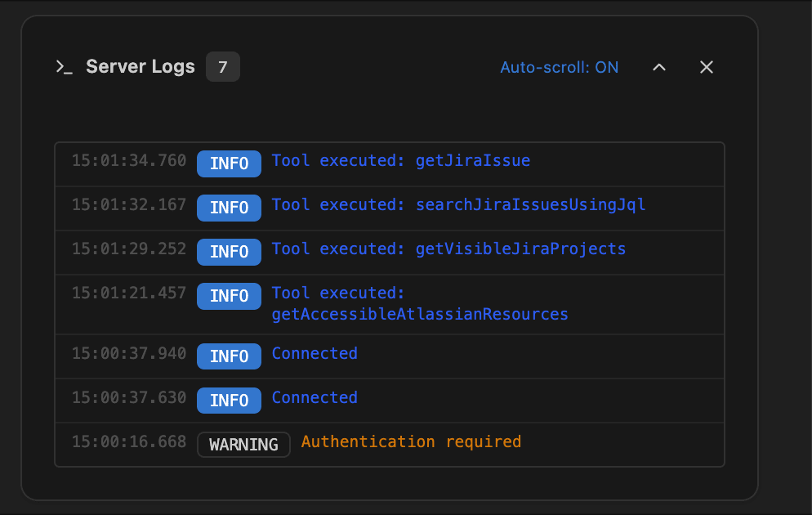Open the getJiraIssue tool log link
This screenshot has width=812, height=515.
472,160
